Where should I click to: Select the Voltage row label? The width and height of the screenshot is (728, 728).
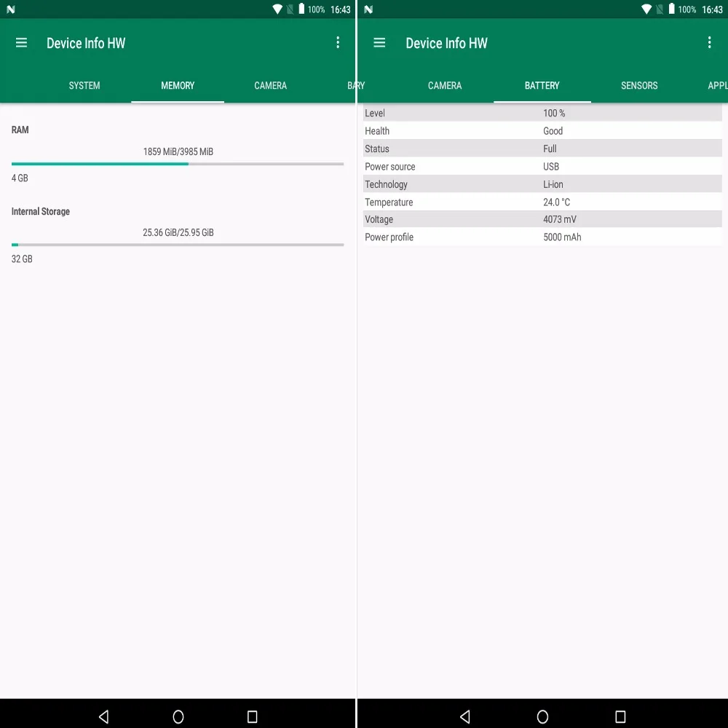pyautogui.click(x=379, y=220)
